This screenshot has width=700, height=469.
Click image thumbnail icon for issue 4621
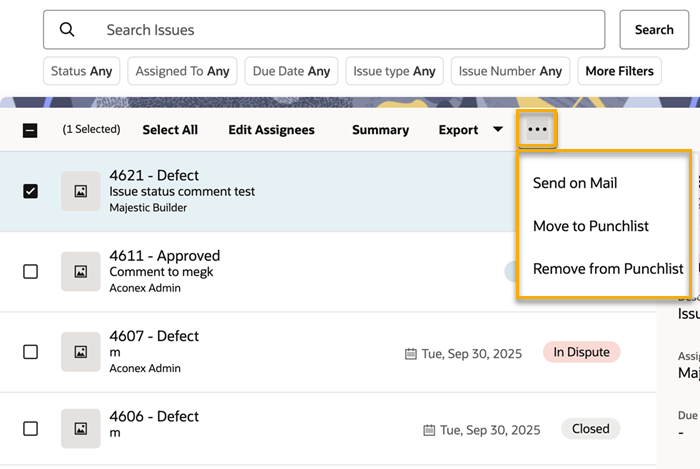click(x=81, y=191)
